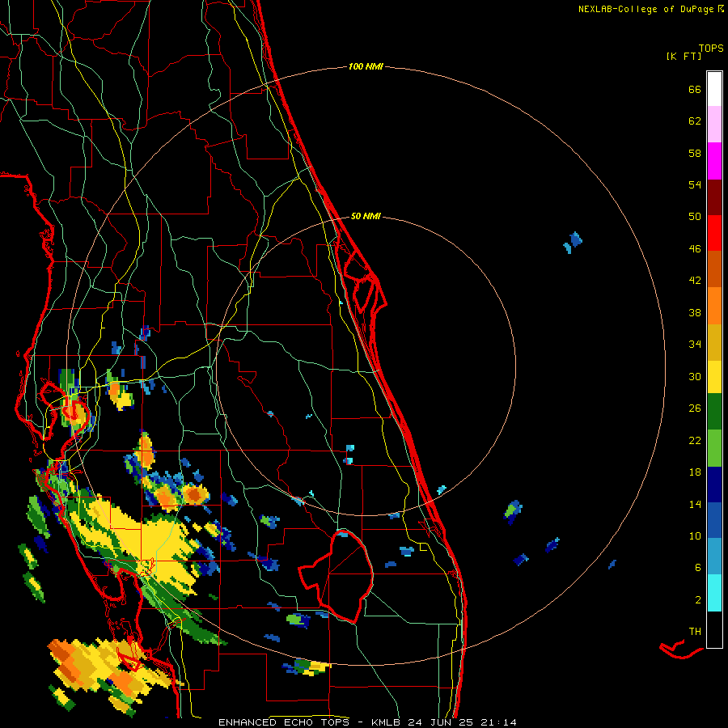Click legend value 18
The image size is (728, 728).
point(695,472)
